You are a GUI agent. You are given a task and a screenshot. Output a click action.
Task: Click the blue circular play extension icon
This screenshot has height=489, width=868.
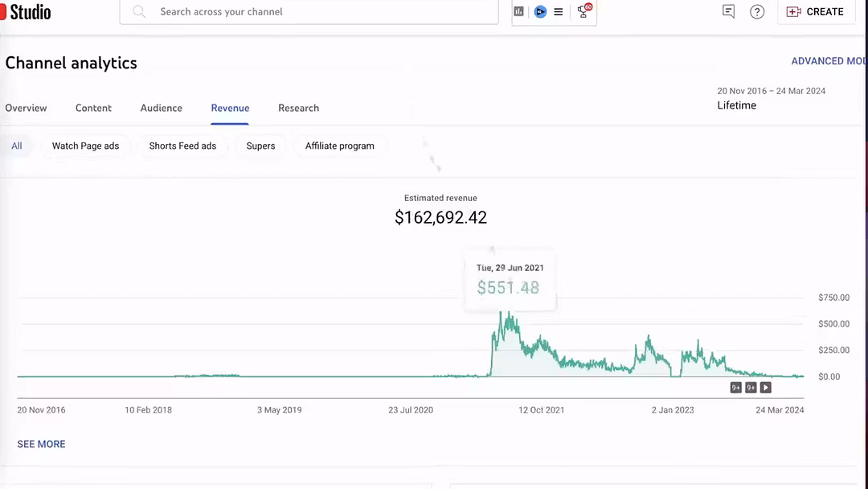point(540,12)
